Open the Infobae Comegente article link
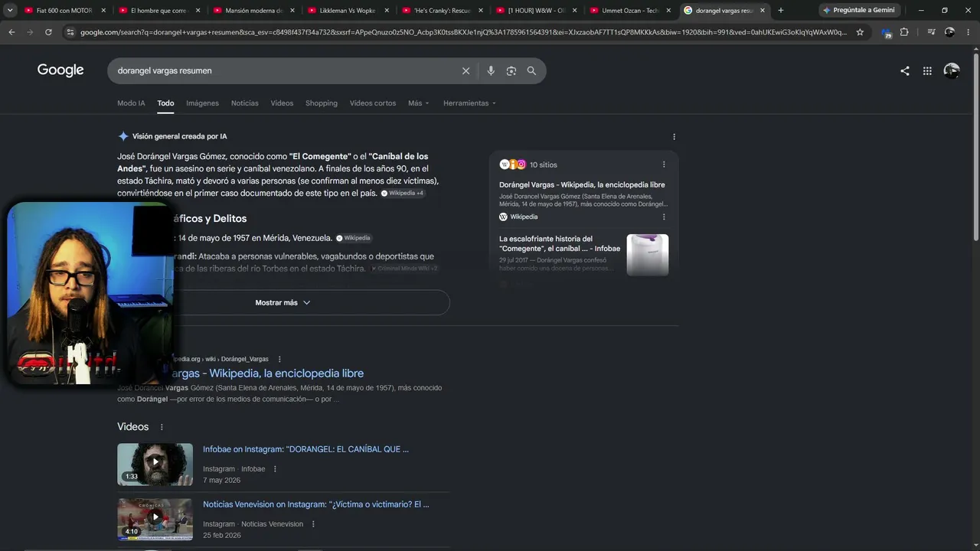This screenshot has height=551, width=980. [560, 243]
